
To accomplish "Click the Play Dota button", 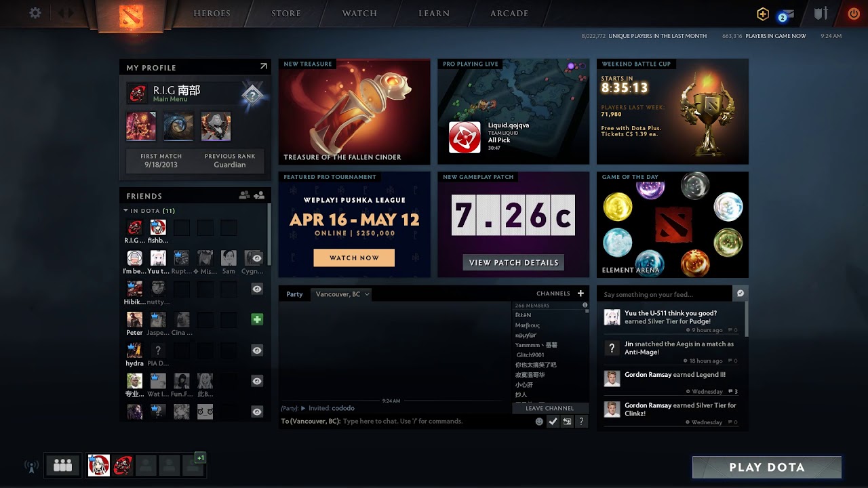I will [x=767, y=467].
